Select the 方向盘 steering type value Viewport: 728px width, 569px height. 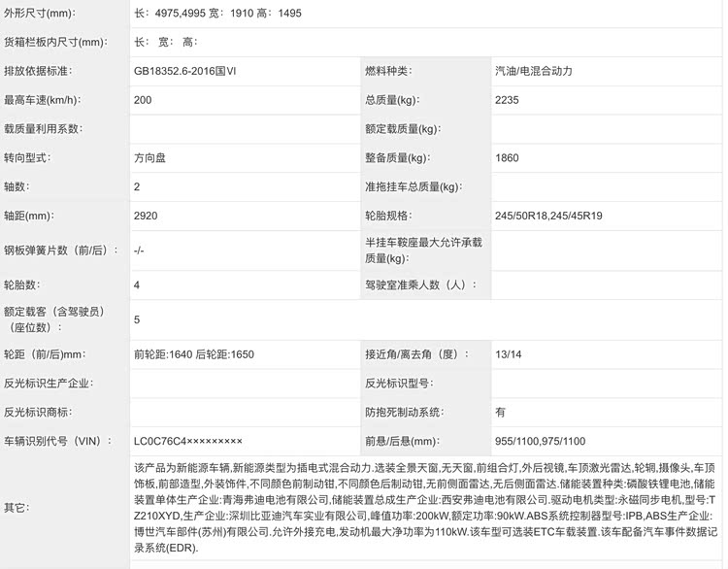pyautogui.click(x=151, y=157)
